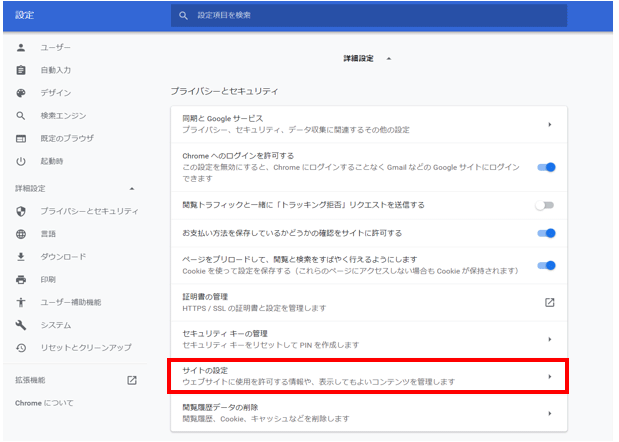
Task: Disable the Chrome へのログインを許可する toggle
Action: (546, 167)
